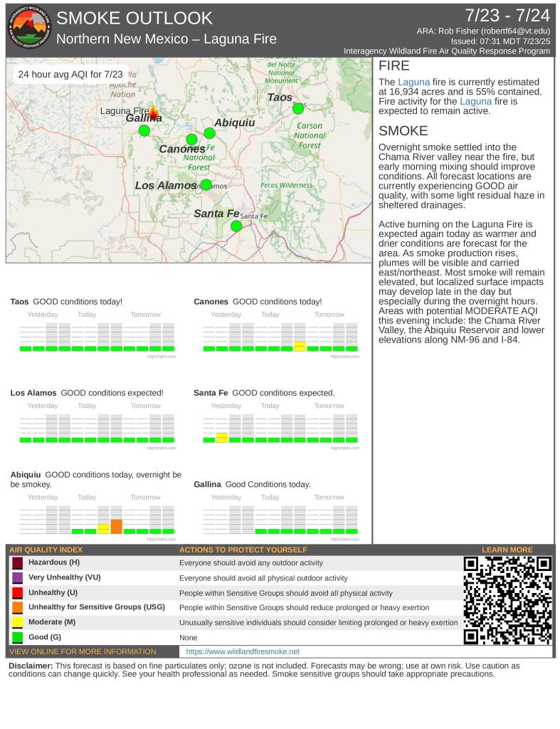
Task: Open the wildlandfiresmoke.net link
Action: (x=243, y=651)
